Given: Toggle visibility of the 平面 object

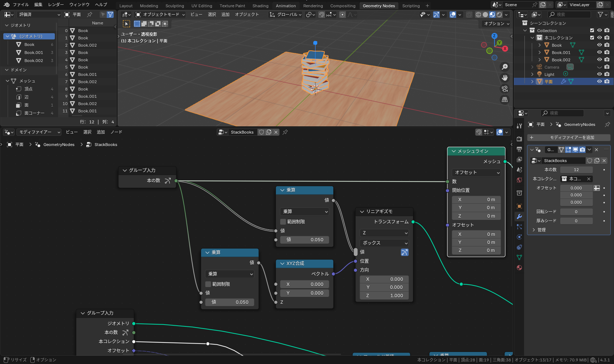Looking at the screenshot, I should click(x=599, y=81).
